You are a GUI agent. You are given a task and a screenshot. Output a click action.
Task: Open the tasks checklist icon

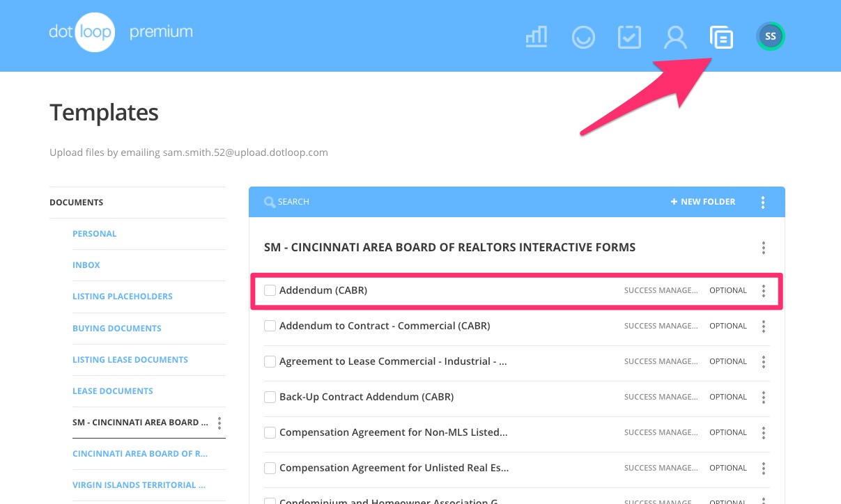pos(629,36)
